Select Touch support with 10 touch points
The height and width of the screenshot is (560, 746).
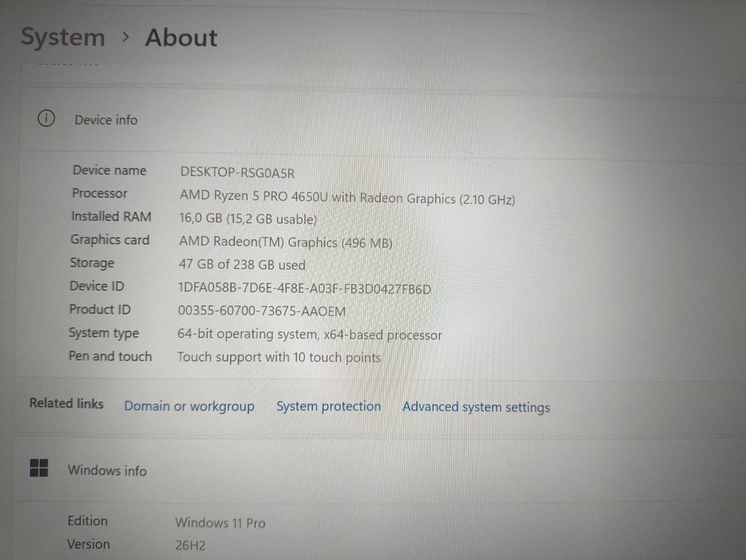point(279,357)
